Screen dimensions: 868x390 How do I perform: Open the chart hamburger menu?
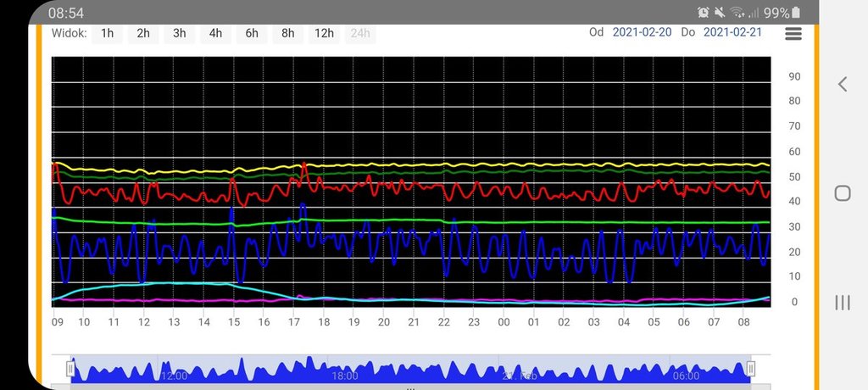click(793, 33)
